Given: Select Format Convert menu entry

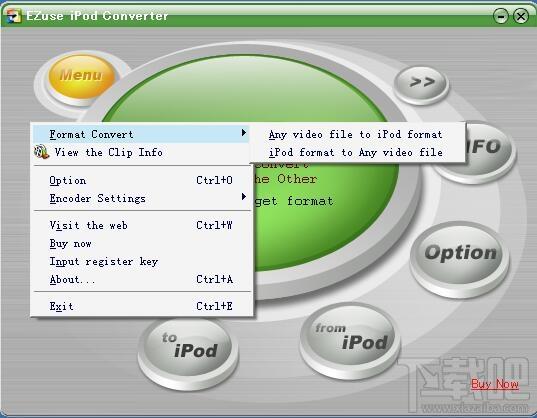Looking at the screenshot, I should 141,134.
